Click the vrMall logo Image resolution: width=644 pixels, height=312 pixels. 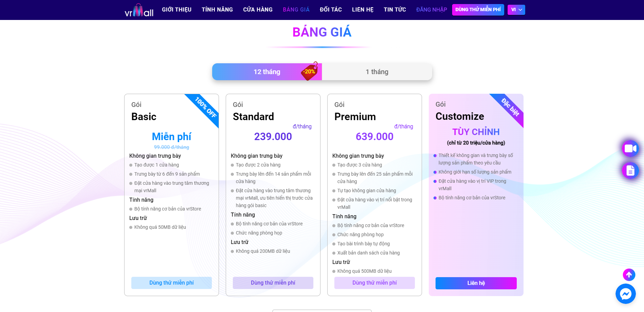click(x=139, y=10)
